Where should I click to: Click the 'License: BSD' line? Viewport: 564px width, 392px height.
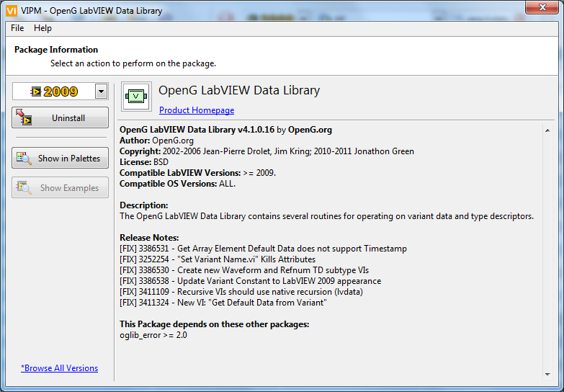point(144,162)
